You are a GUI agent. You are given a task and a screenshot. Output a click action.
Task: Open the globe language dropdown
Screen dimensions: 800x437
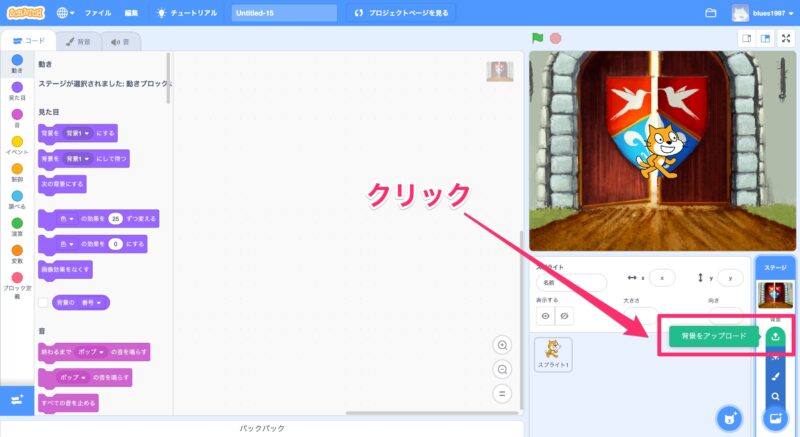tap(66, 13)
